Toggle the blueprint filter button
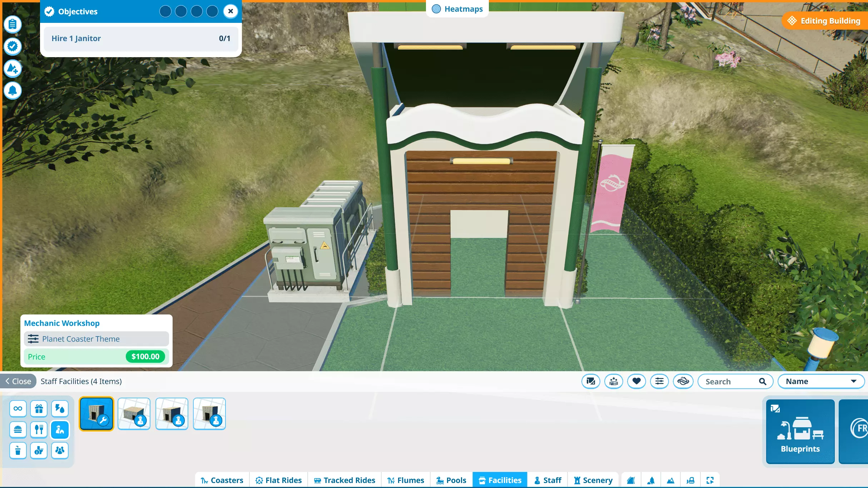Image resolution: width=868 pixels, height=488 pixels. click(591, 382)
